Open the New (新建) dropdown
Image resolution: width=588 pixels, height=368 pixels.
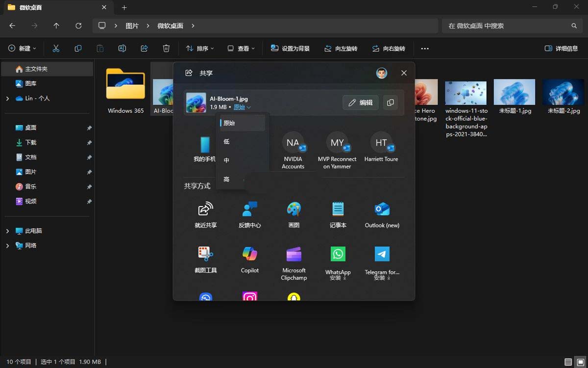[23, 49]
